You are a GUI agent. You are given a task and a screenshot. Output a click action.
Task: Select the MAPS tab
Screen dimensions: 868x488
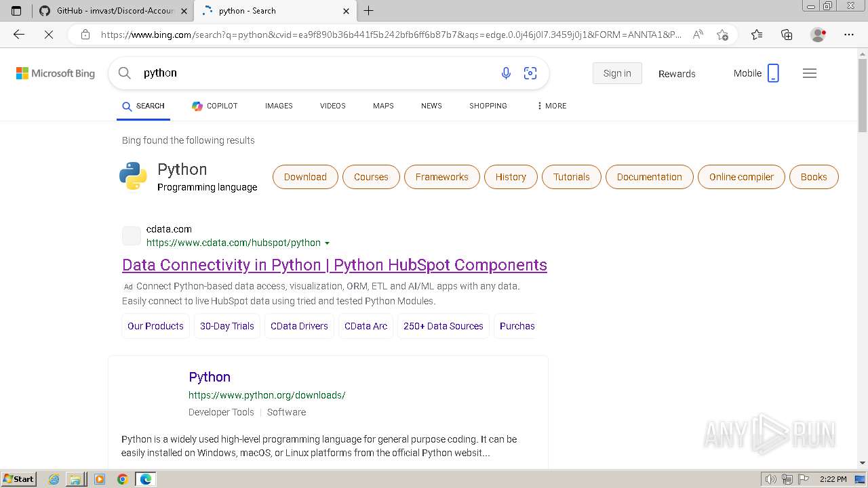tap(383, 106)
